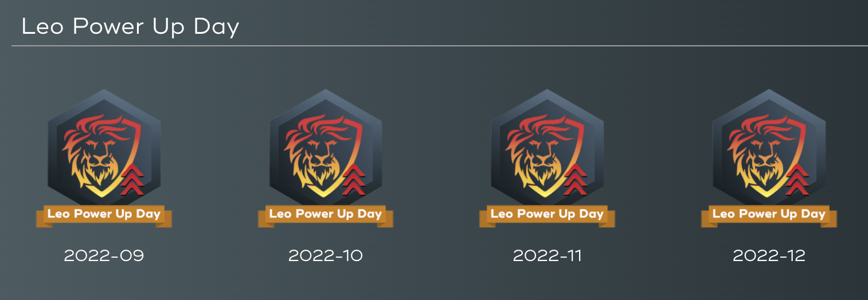868x300 pixels.
Task: Click red power-up arrows on 2022-10 badge
Action: [x=354, y=179]
